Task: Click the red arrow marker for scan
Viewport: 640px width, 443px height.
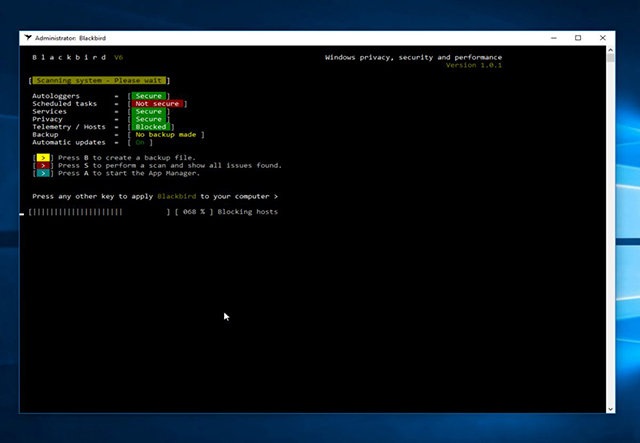Action: click(43, 165)
